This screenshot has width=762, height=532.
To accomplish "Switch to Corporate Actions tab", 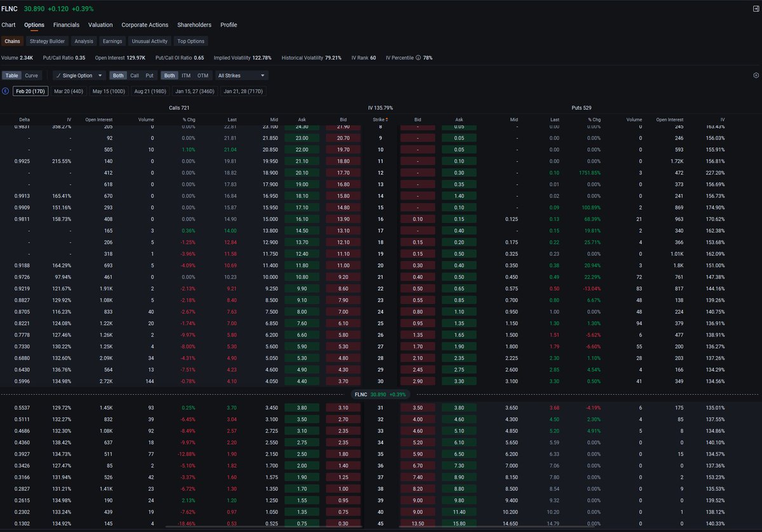I will click(145, 25).
